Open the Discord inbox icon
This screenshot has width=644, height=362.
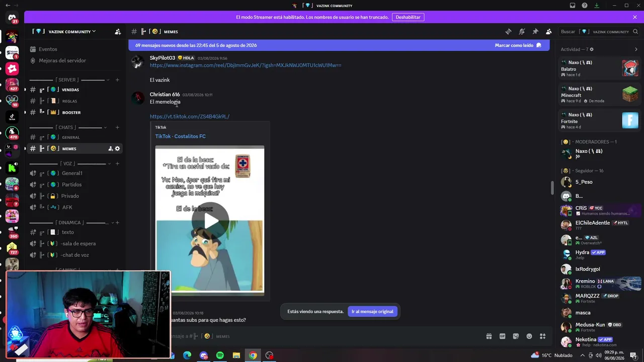pos(573,6)
